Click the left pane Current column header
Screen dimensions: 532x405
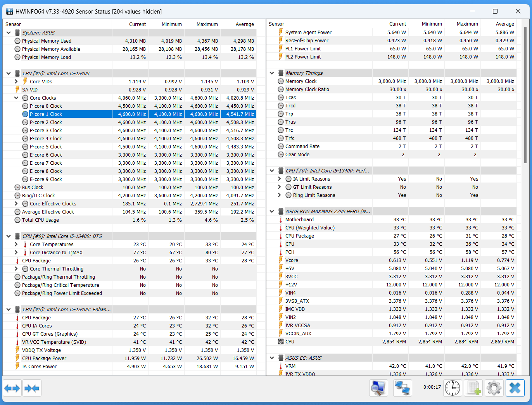[130, 24]
